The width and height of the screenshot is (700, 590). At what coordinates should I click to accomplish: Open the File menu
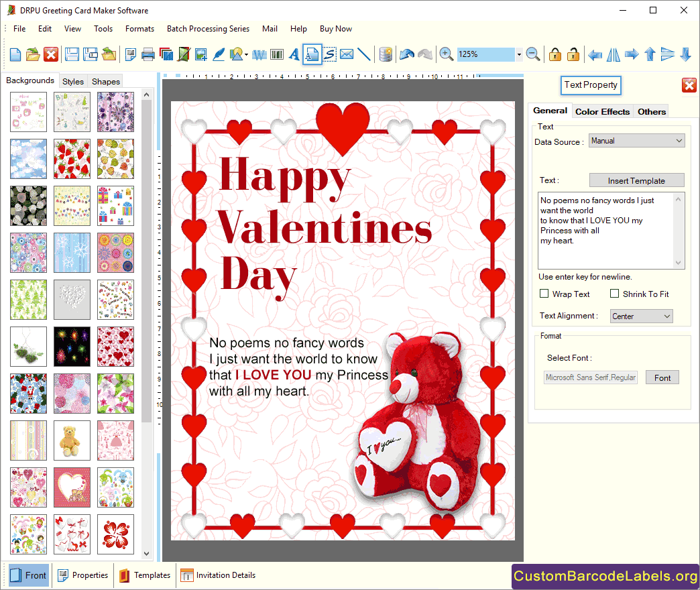(x=19, y=29)
